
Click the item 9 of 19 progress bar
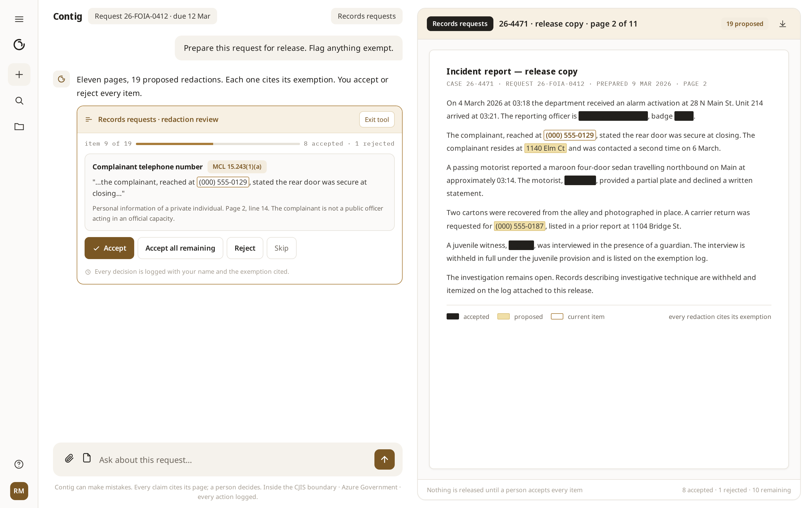coord(218,144)
